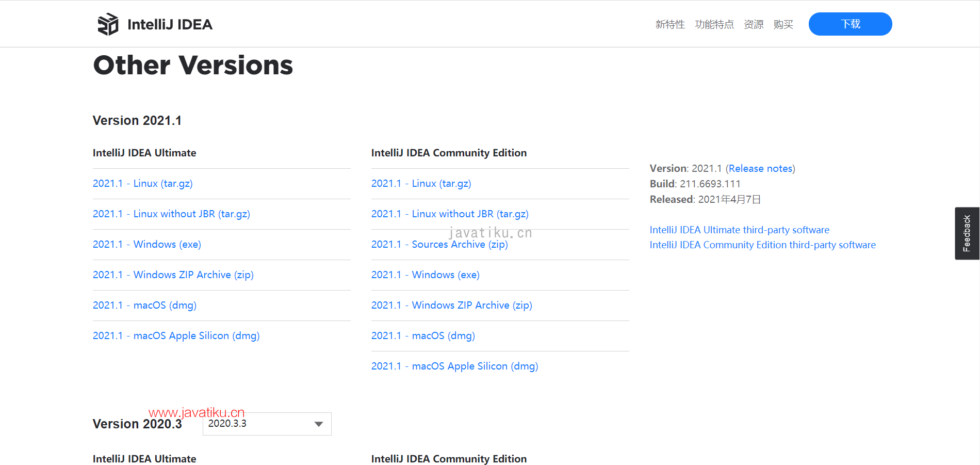Viewport: 980px width, 465px height.
Task: Download Ultimate 2021.1 Linux without JBR
Action: (x=171, y=214)
